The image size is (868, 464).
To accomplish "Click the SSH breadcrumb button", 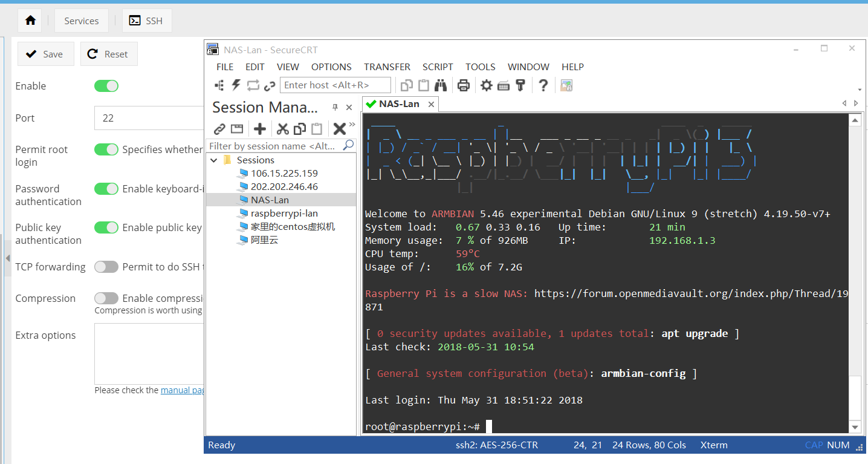I will pyautogui.click(x=147, y=21).
